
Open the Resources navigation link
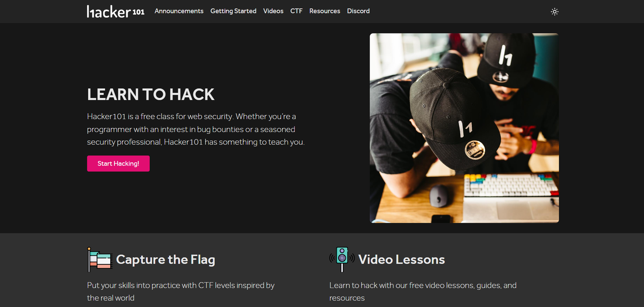tap(325, 11)
